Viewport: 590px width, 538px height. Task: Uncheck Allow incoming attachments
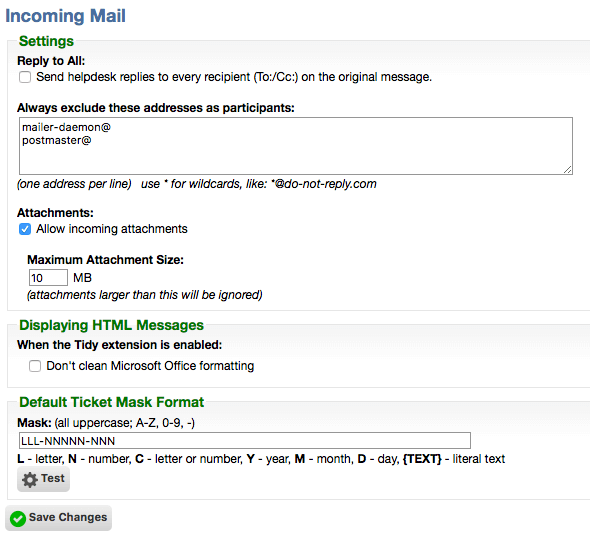click(x=25, y=229)
